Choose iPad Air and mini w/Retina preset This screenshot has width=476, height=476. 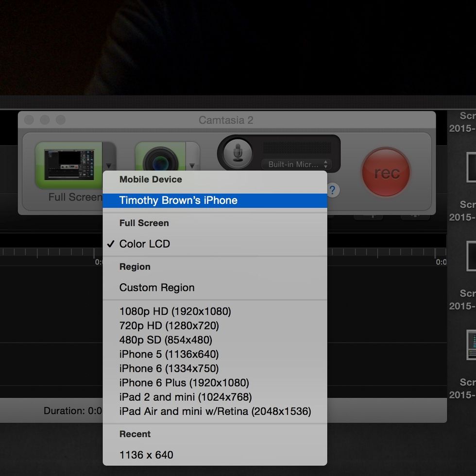pos(215,411)
